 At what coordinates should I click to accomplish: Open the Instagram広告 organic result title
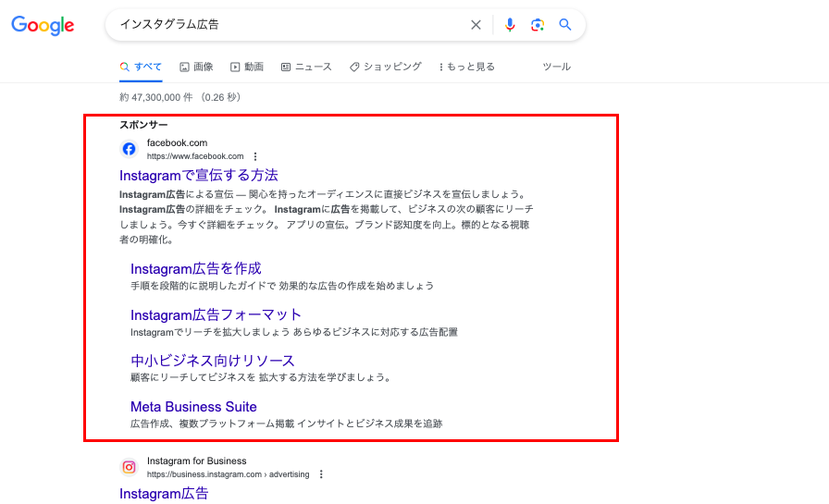[x=164, y=494]
